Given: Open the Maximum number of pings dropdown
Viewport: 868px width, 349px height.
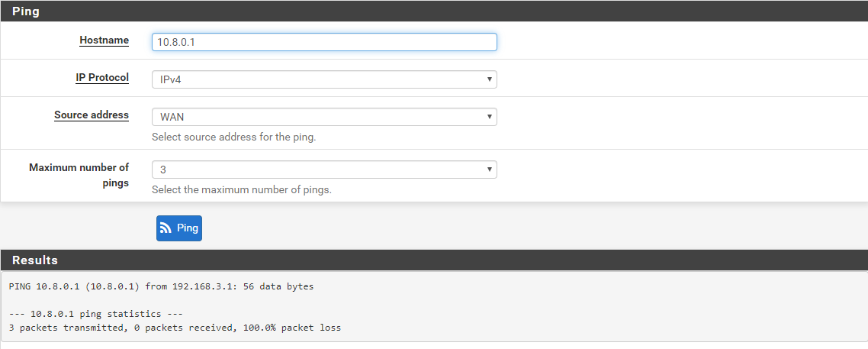Looking at the screenshot, I should pos(324,170).
